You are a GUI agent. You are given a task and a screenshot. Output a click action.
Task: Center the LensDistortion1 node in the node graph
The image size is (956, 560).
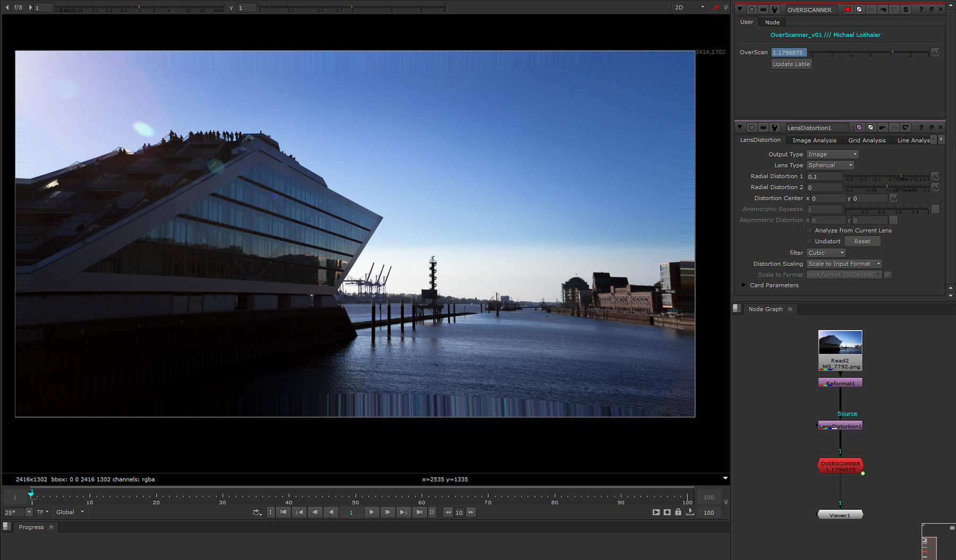(x=752, y=127)
